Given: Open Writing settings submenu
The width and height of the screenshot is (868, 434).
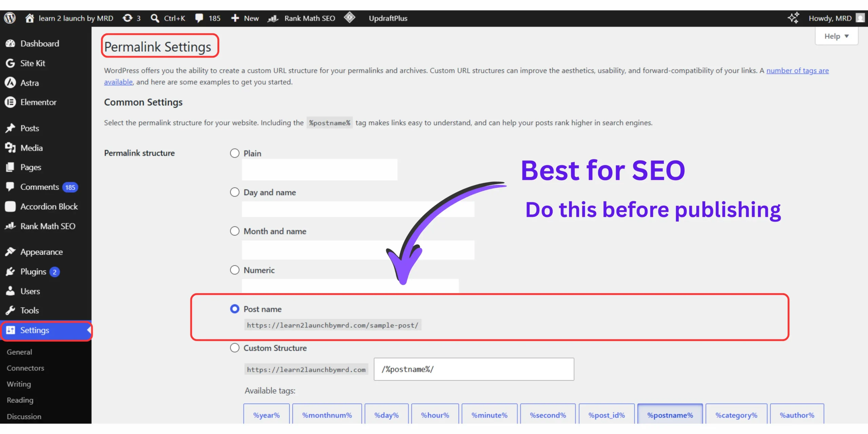Looking at the screenshot, I should click(19, 384).
